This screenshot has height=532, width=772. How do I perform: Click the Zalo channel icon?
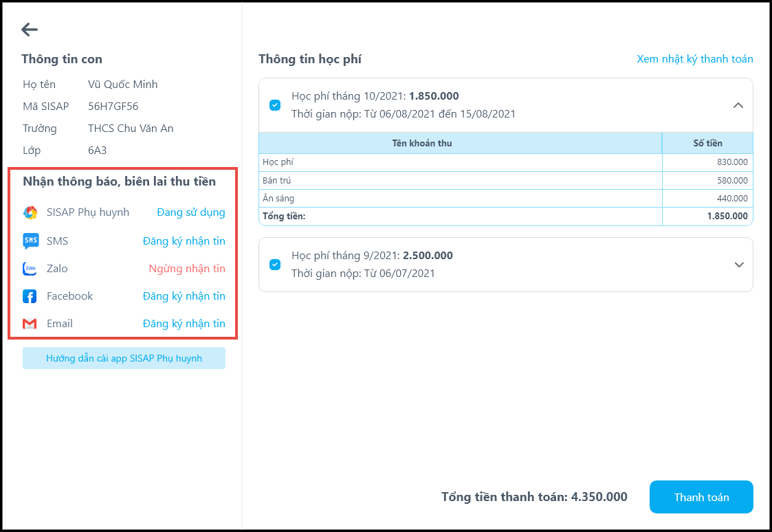click(30, 269)
